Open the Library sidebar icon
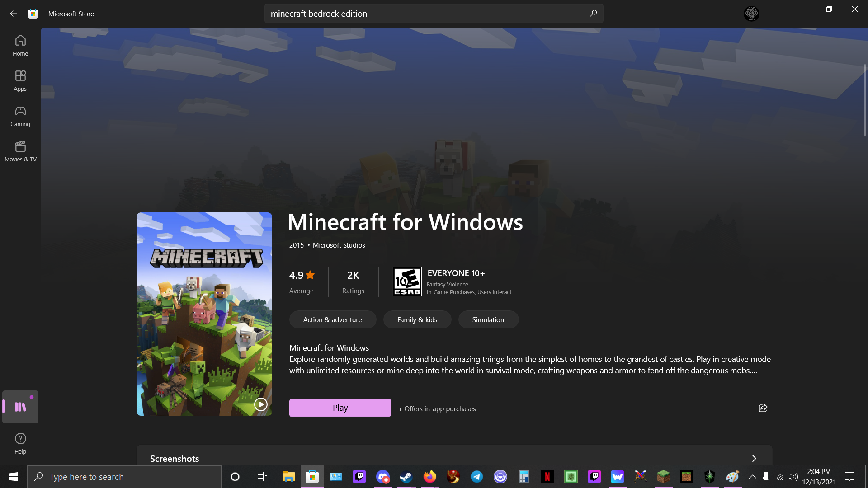The image size is (868, 488). 20,407
